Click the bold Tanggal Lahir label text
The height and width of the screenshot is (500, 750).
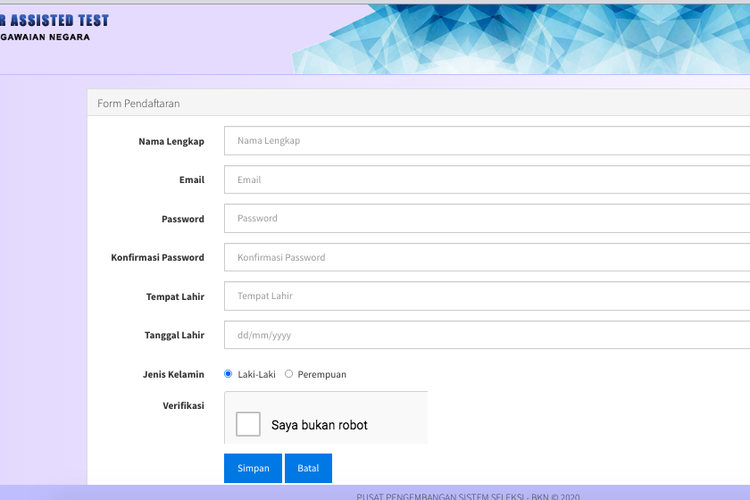point(174,335)
